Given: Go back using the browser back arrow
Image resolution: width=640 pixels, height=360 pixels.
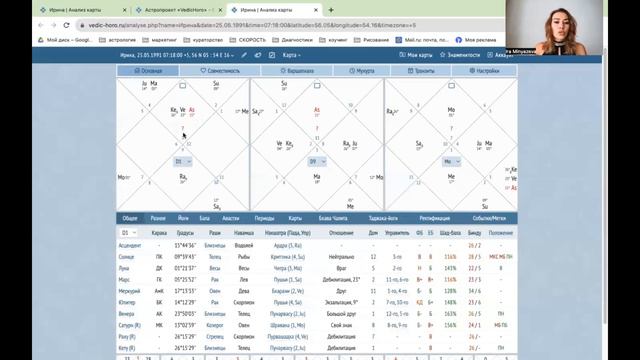Looking at the screenshot, I should pyautogui.click(x=40, y=25).
